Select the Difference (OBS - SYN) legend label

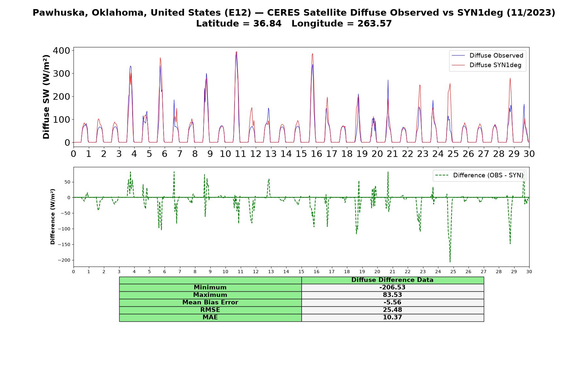(488, 175)
